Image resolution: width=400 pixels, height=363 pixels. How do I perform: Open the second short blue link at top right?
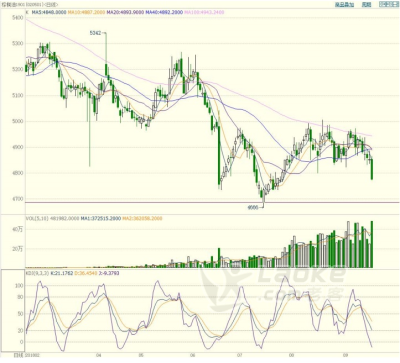pos(366,5)
